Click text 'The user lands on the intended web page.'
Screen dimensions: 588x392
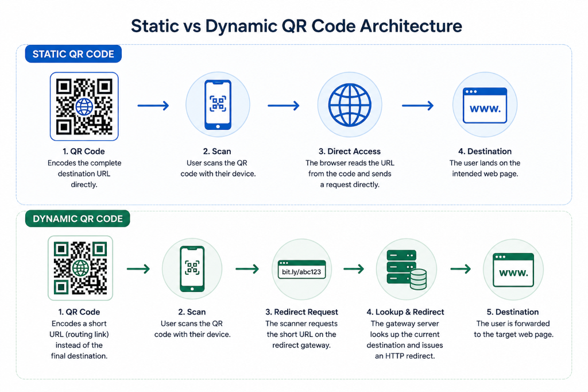[x=485, y=168]
